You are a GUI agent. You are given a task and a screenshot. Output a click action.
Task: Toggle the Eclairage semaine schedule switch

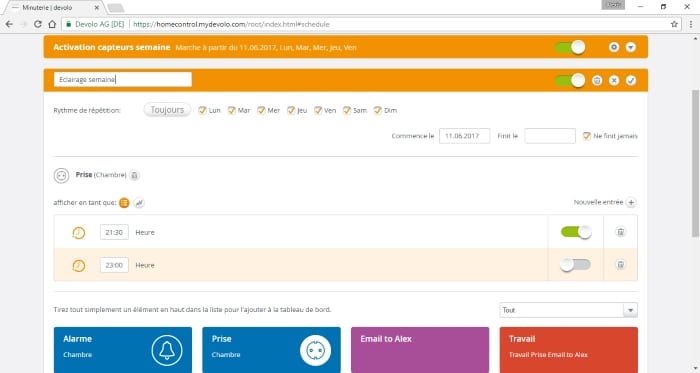tap(570, 80)
